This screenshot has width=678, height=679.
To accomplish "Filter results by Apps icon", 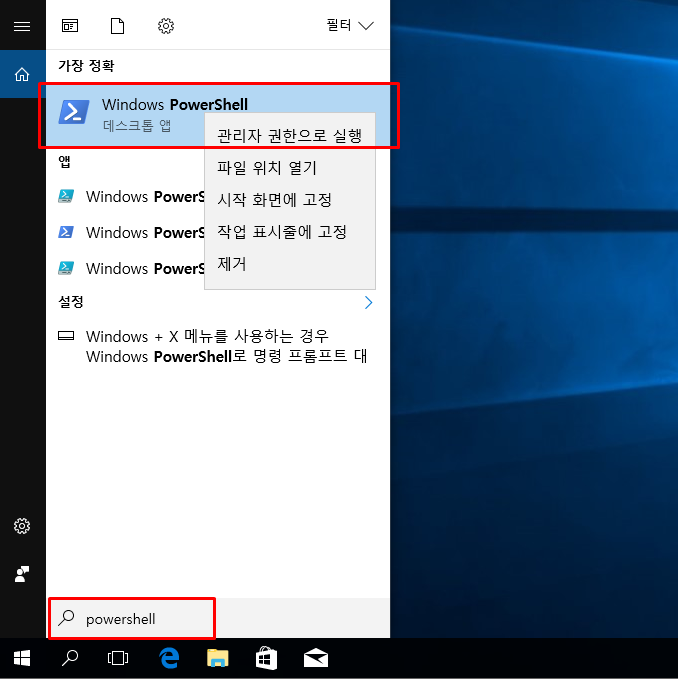I will (70, 26).
